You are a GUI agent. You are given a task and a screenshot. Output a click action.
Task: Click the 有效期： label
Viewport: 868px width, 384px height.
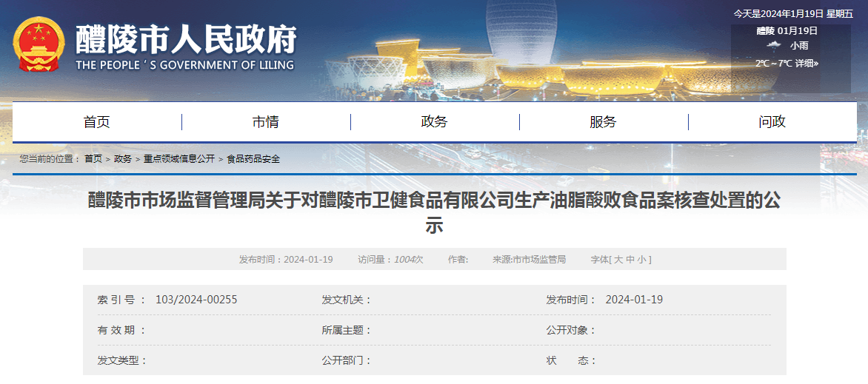[x=121, y=330]
